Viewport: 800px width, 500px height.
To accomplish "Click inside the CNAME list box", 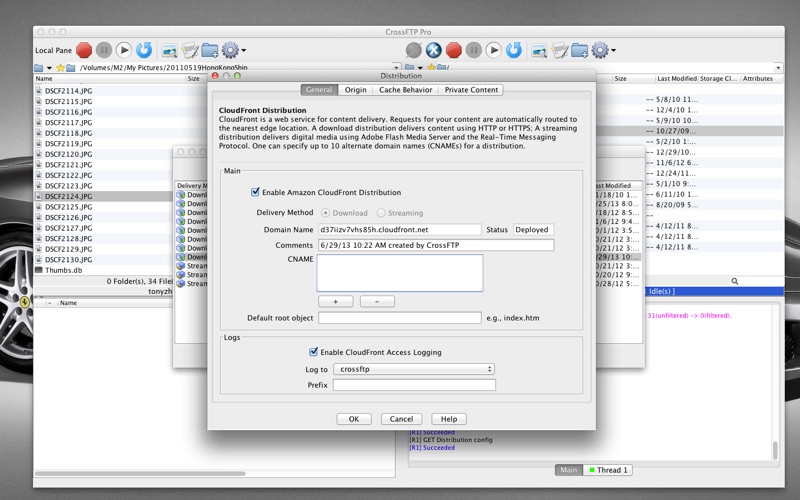I will [x=399, y=273].
